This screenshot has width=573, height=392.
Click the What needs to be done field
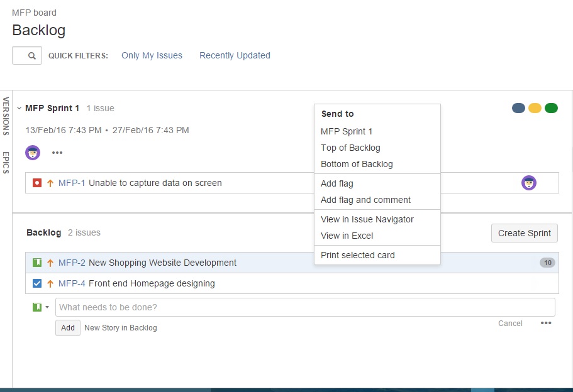coord(305,307)
